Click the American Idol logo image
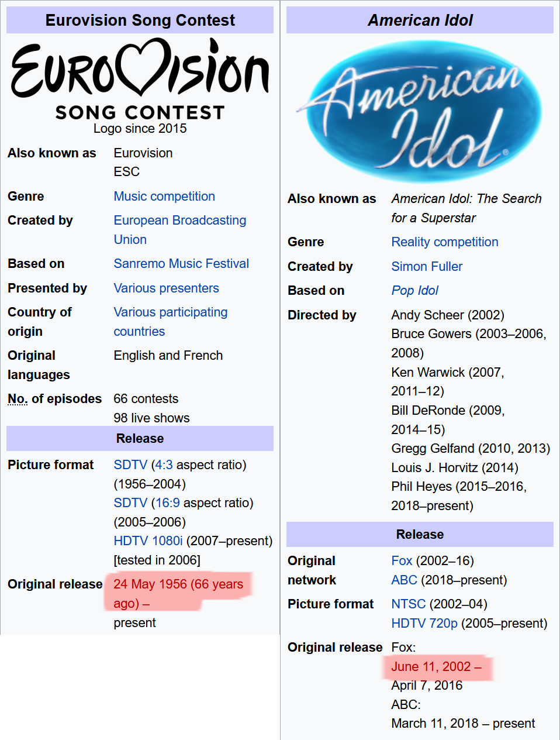The image size is (560, 740). pyautogui.click(x=420, y=111)
